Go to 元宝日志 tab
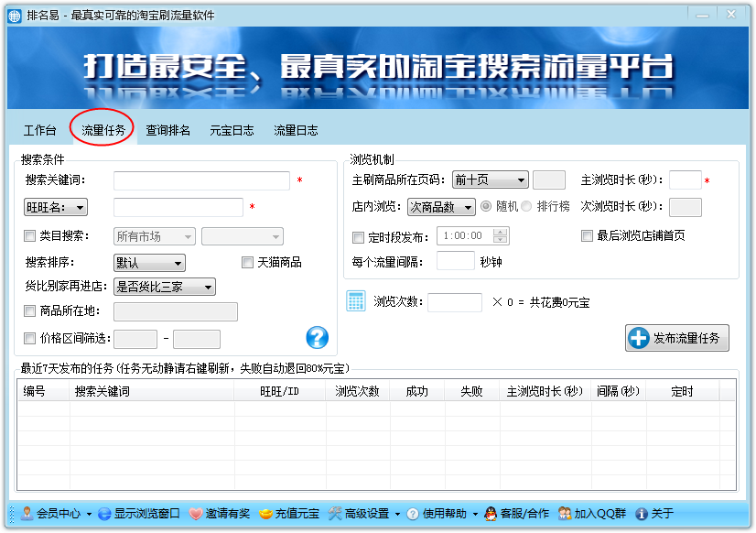The height and width of the screenshot is (533, 756). (232, 130)
